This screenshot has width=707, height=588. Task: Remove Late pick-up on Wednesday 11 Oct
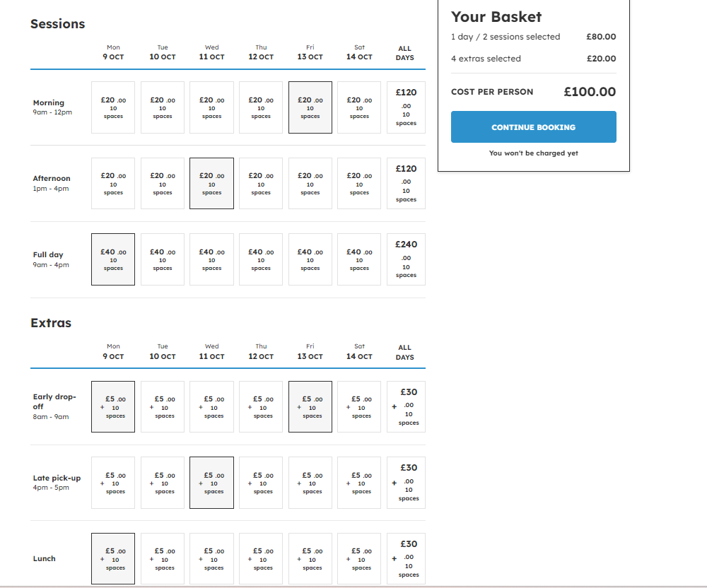coord(211,483)
